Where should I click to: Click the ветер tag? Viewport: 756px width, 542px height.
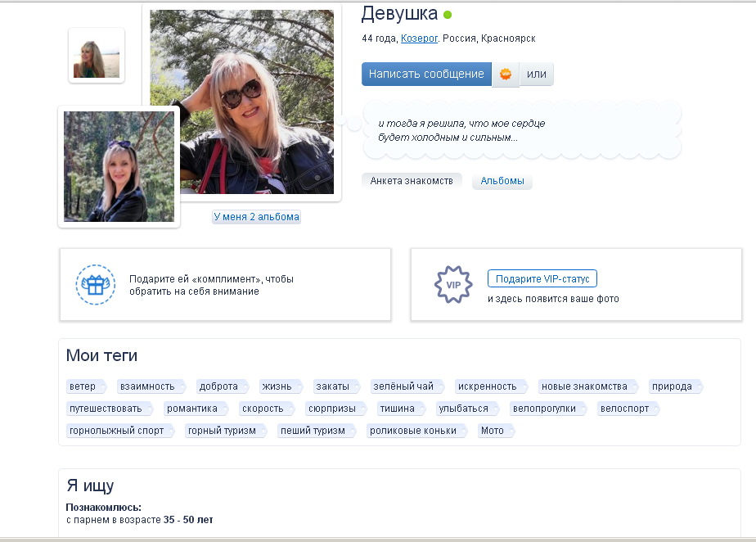click(x=85, y=386)
